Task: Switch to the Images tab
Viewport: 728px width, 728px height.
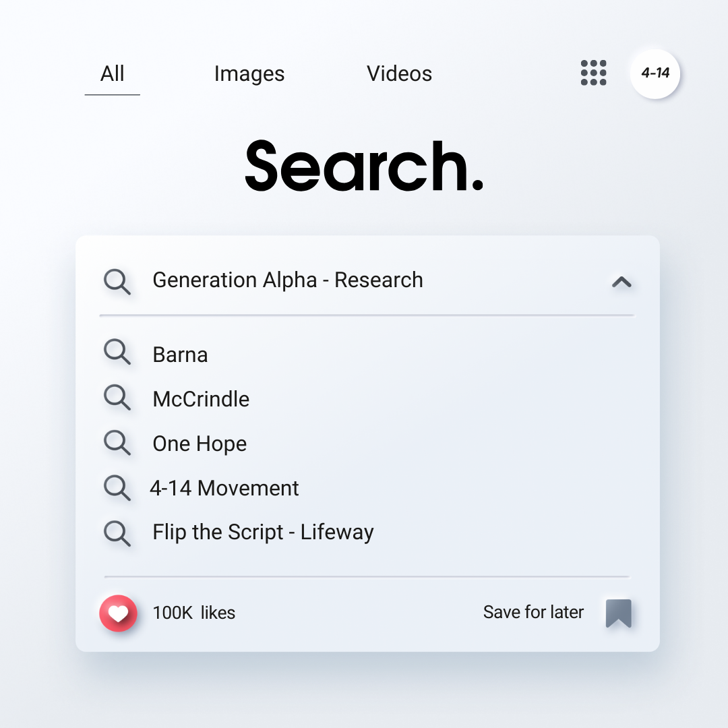Action: (x=249, y=74)
